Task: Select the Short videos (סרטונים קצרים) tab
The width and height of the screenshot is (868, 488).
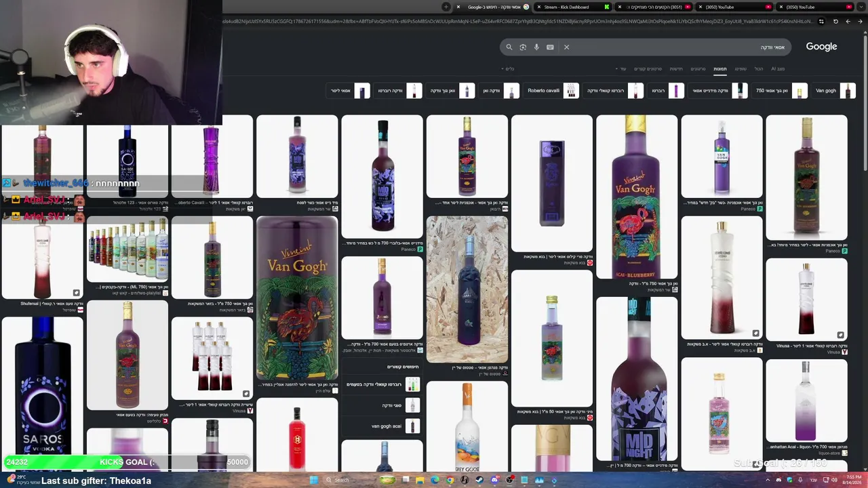Action: coord(648,68)
